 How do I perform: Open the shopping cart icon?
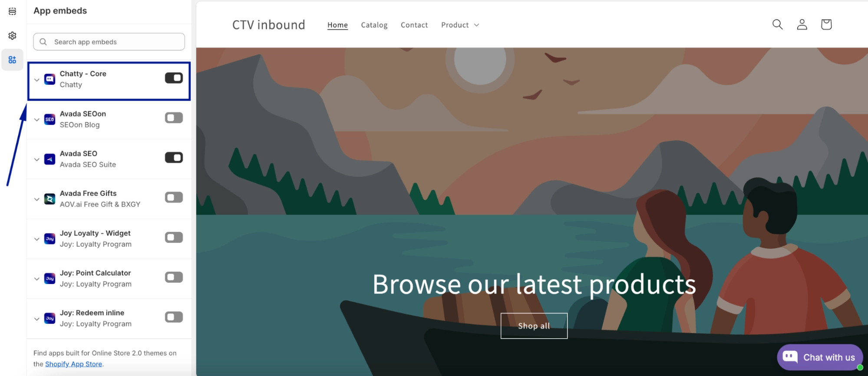826,24
